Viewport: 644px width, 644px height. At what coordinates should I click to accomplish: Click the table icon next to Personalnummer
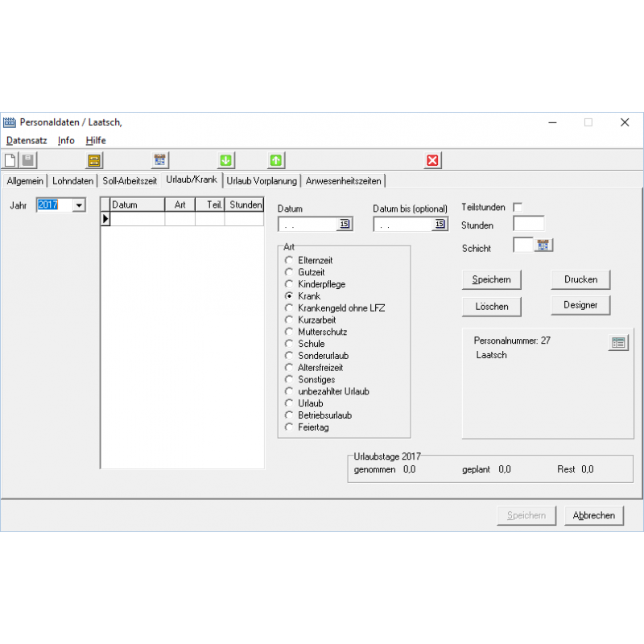coord(618,343)
